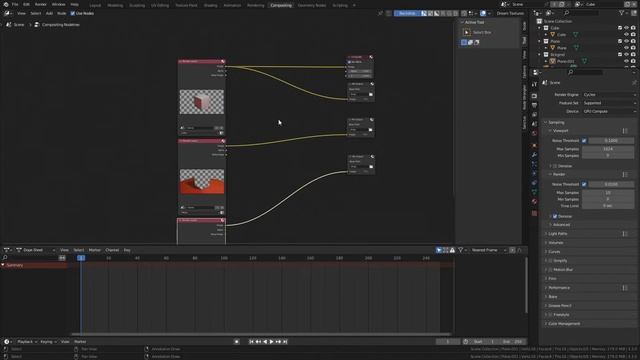640x360 pixels.
Task: Click the Viewport Max Samples field
Action: (x=608, y=149)
